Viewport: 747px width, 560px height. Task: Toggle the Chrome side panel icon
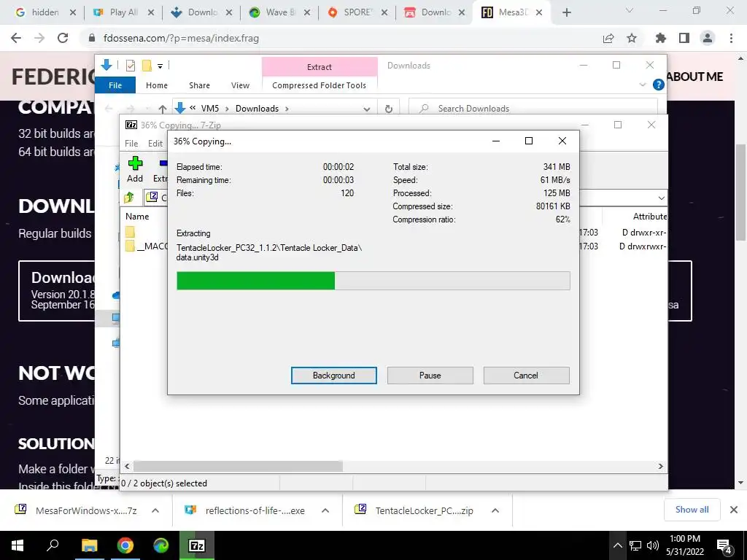pyautogui.click(x=684, y=38)
